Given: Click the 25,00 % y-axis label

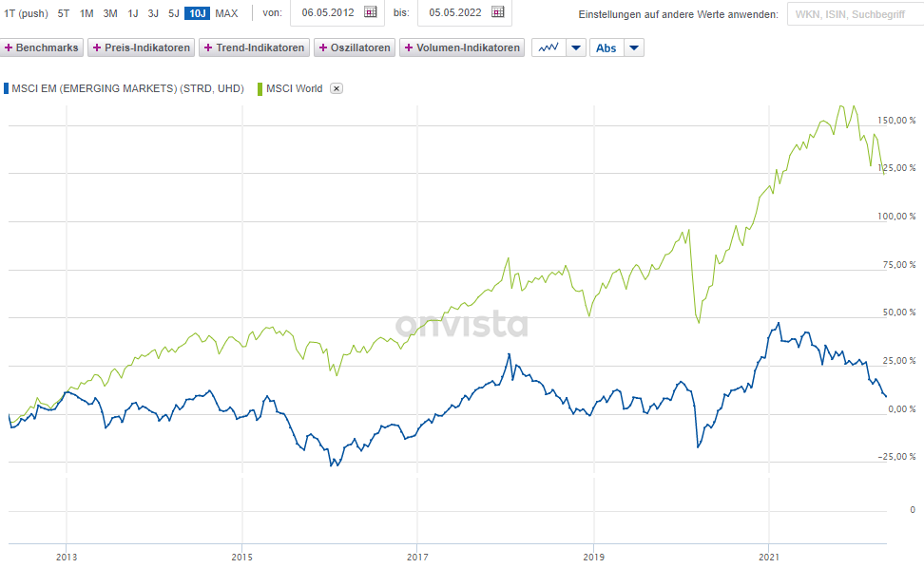Looking at the screenshot, I should [898, 361].
